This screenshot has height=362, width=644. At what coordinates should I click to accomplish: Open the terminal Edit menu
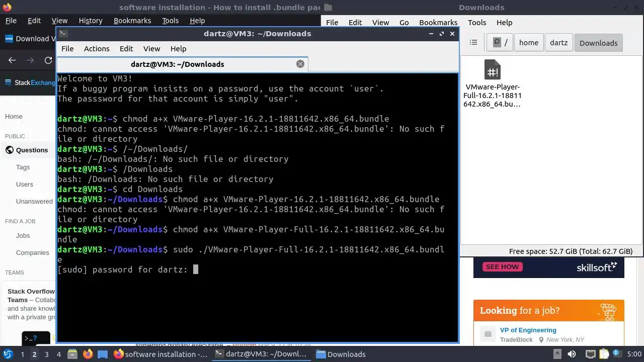126,49
